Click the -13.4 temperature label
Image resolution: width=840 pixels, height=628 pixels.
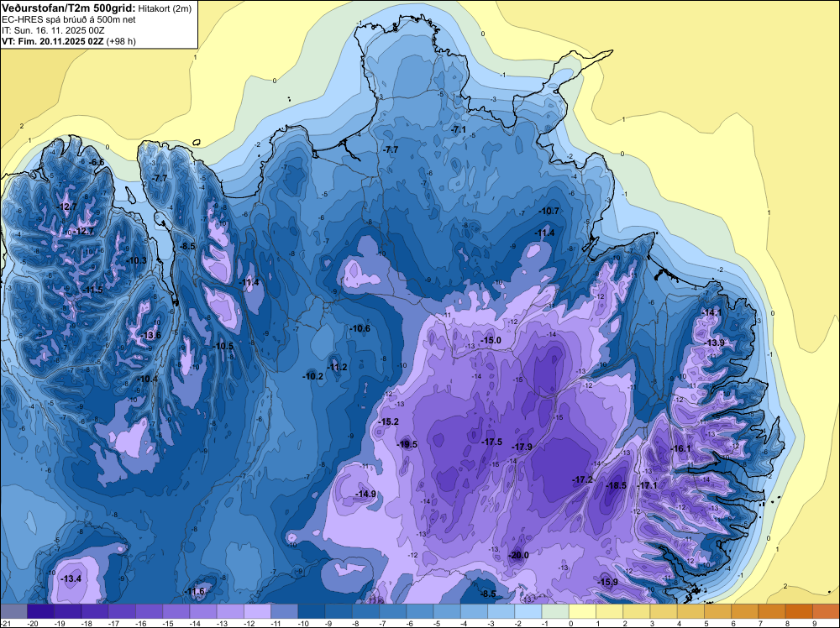(71, 578)
